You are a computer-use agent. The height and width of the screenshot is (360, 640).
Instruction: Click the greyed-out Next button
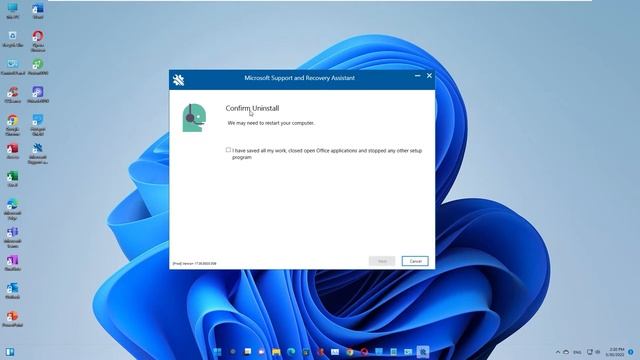pos(382,261)
